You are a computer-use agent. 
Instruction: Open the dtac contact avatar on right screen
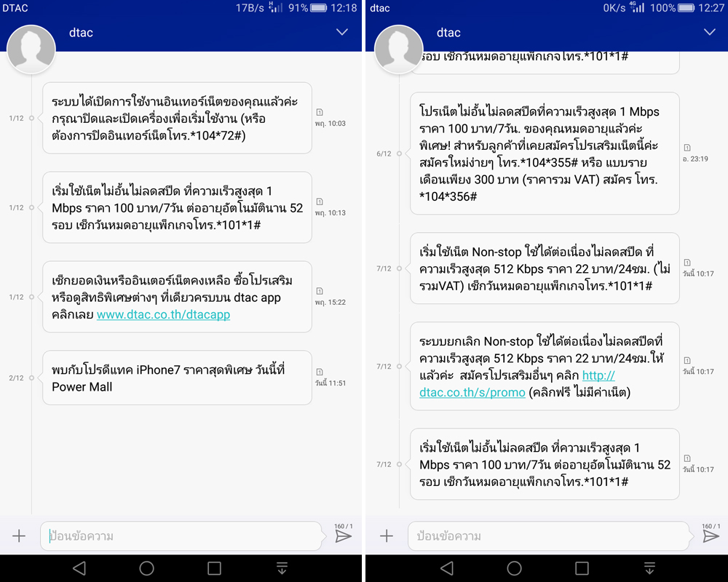tap(399, 49)
